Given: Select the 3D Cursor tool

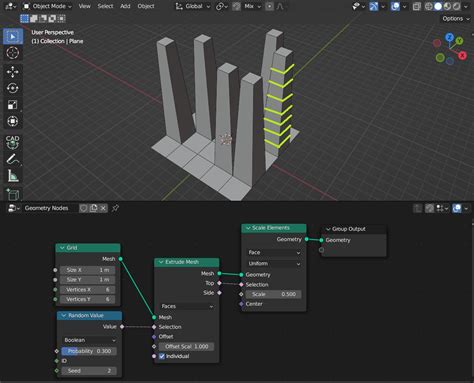Looking at the screenshot, I should click(13, 53).
